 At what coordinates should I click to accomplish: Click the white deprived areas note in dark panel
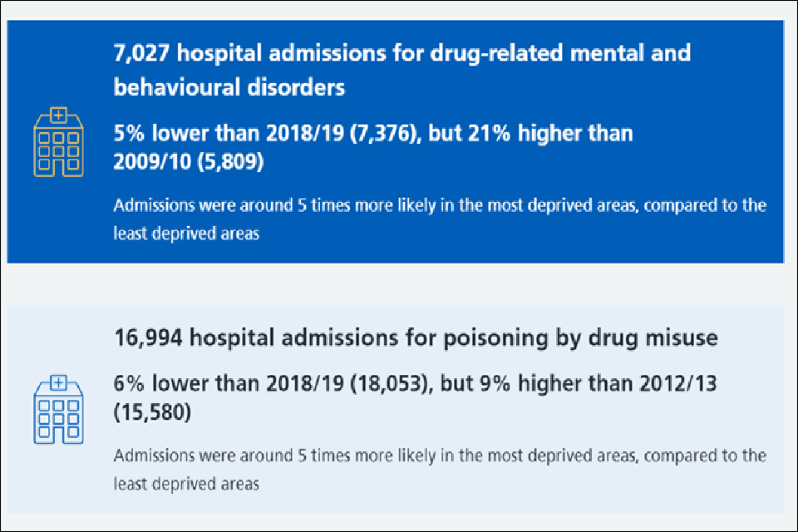[x=439, y=219]
